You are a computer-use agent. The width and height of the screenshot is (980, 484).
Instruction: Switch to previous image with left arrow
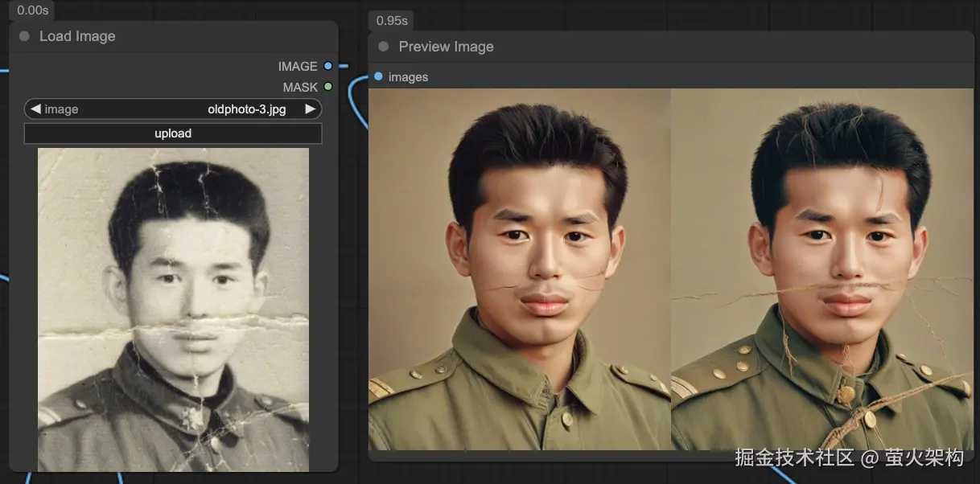[35, 109]
